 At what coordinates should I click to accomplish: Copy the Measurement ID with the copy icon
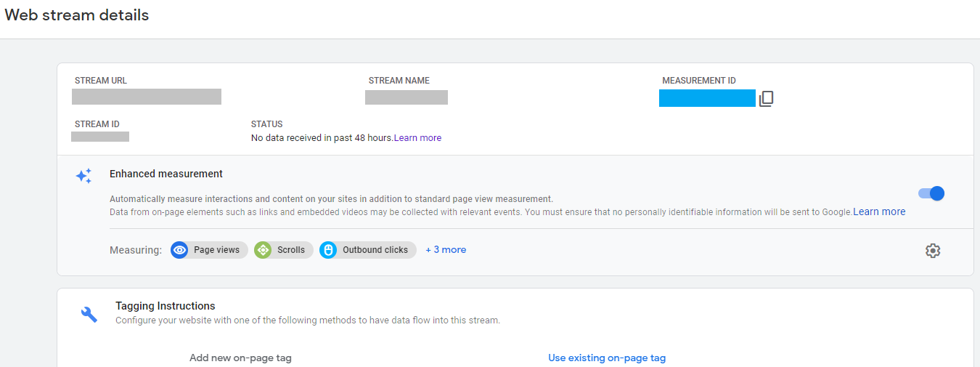(x=767, y=99)
